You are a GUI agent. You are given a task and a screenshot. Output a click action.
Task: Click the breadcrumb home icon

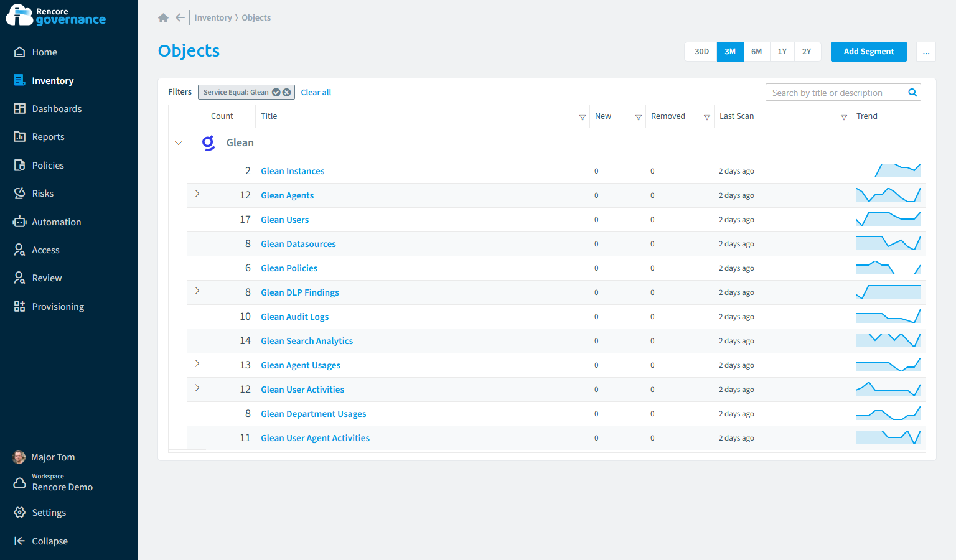[164, 17]
